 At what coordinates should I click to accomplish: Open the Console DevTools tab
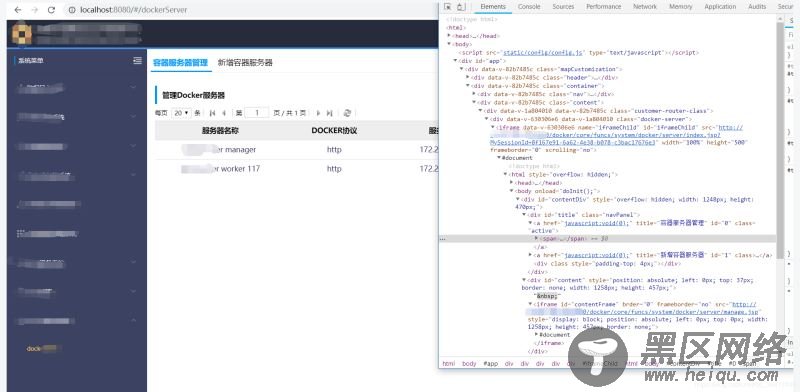tap(529, 7)
